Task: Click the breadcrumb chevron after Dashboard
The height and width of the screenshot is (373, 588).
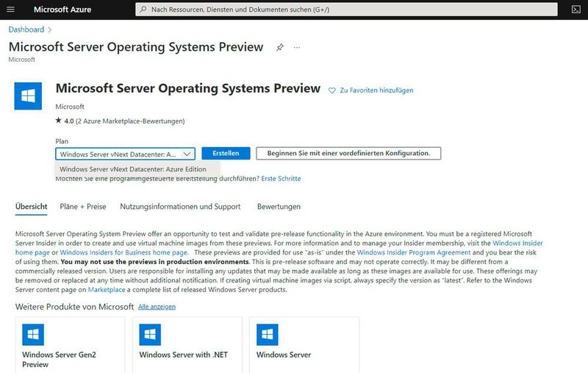Action: click(x=50, y=29)
